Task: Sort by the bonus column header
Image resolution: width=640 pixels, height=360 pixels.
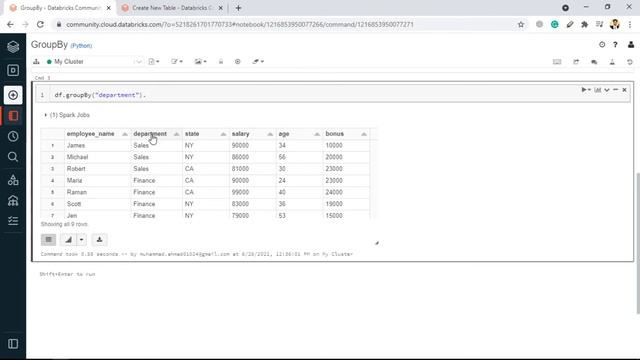Action: click(x=346, y=134)
